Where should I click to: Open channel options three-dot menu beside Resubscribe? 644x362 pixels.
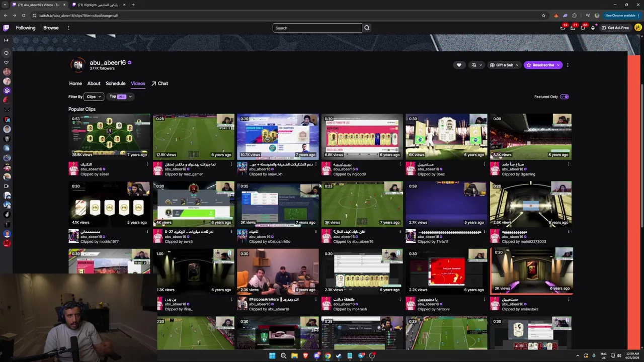tap(568, 65)
